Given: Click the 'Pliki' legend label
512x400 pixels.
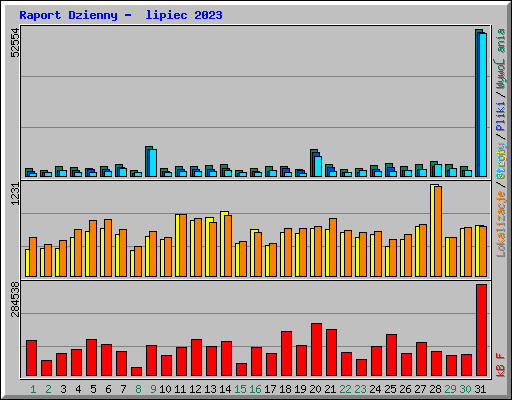Looking at the screenshot, I should click(x=501, y=116).
